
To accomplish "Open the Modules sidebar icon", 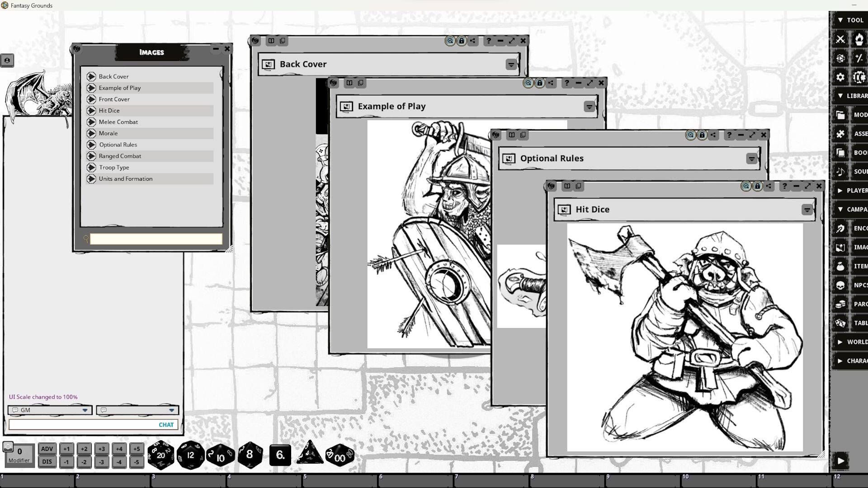I will [841, 115].
